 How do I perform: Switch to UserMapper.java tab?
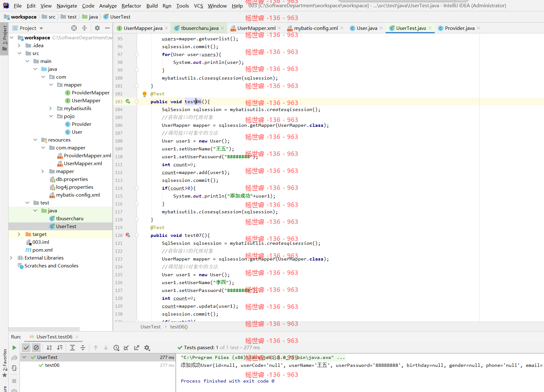click(x=143, y=28)
